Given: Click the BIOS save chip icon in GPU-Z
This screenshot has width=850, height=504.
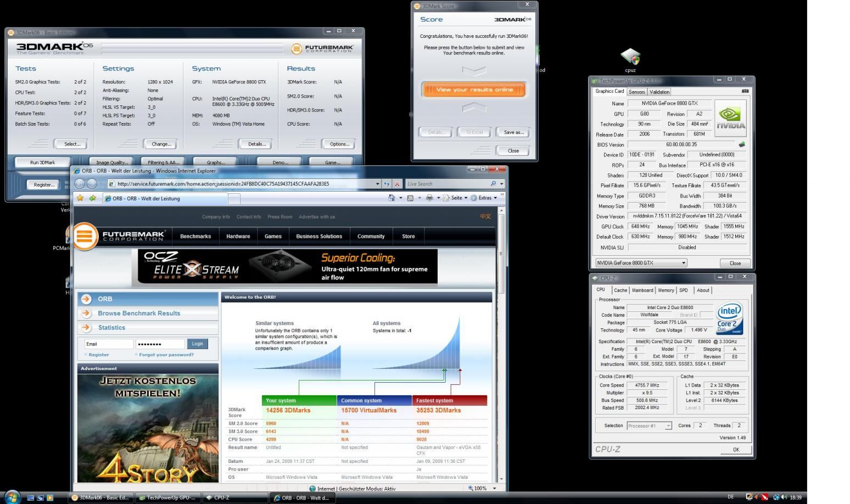Looking at the screenshot, I should click(742, 144).
